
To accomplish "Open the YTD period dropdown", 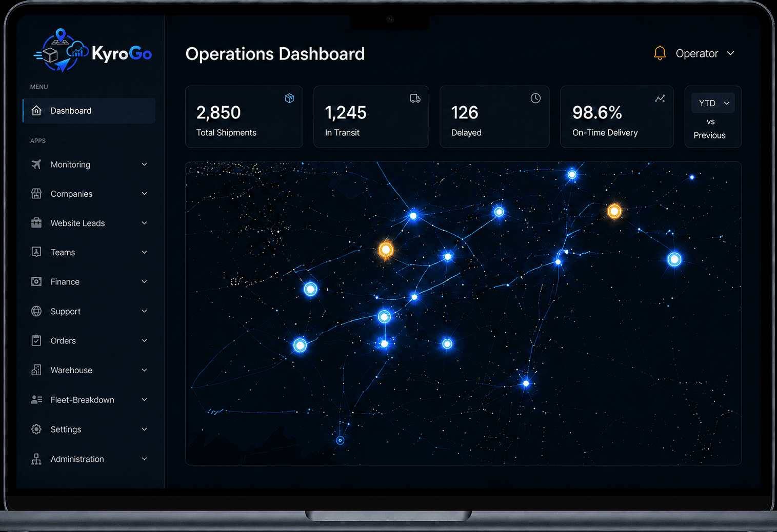I will pyautogui.click(x=713, y=103).
